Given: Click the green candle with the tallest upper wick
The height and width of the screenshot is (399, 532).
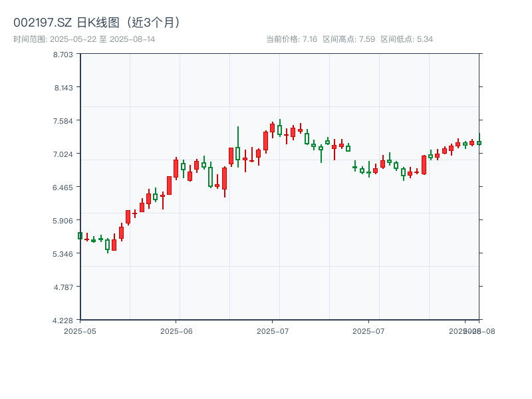Looking at the screenshot, I should [237, 153].
